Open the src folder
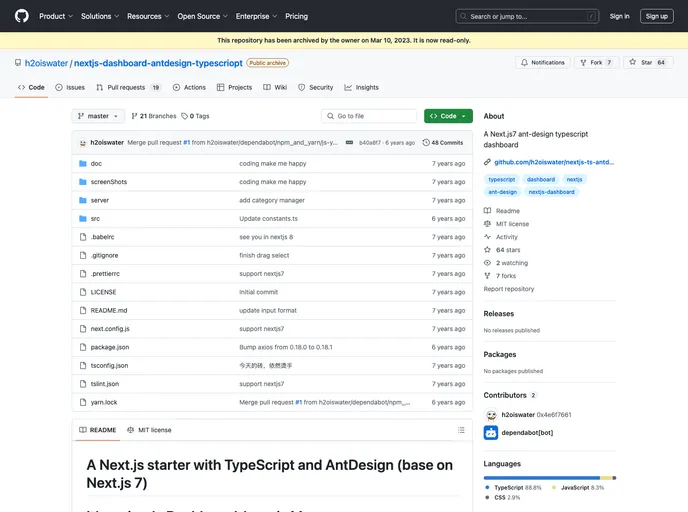The height and width of the screenshot is (512, 688). point(95,219)
